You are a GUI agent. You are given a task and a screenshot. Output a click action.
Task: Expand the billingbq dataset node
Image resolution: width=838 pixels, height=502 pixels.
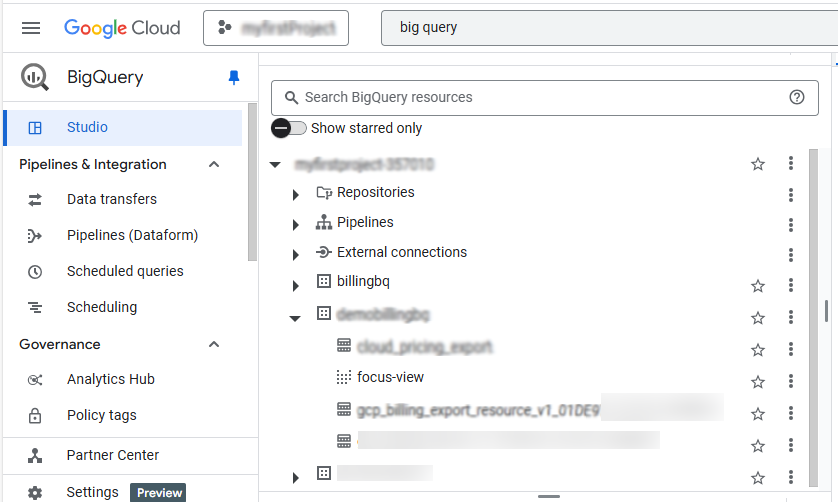(x=296, y=286)
